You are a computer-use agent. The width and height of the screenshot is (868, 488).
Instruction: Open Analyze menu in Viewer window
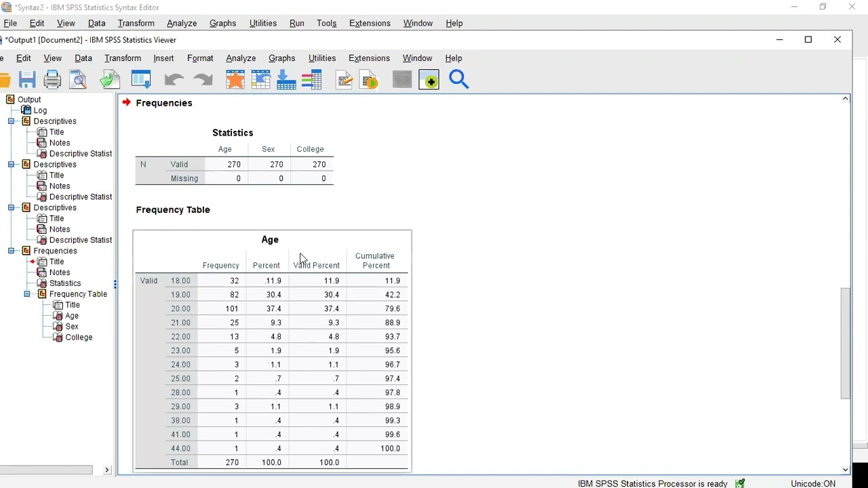point(241,58)
